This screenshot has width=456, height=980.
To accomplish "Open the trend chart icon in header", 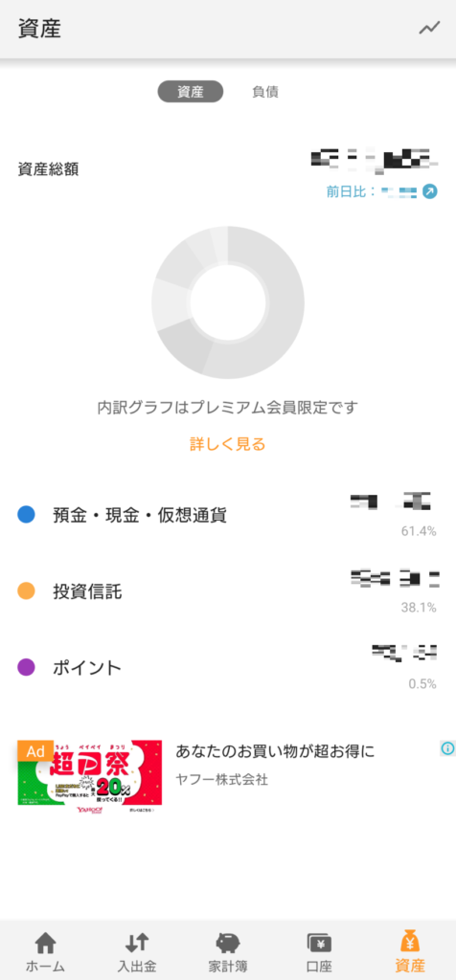I will click(429, 28).
